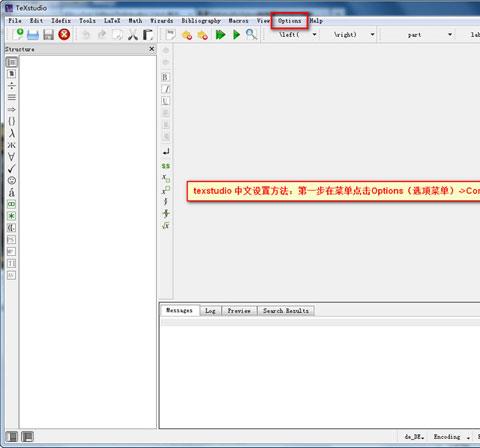This screenshot has width=480, height=448.
Task: Create a new document via toolbar
Action: tap(17, 34)
